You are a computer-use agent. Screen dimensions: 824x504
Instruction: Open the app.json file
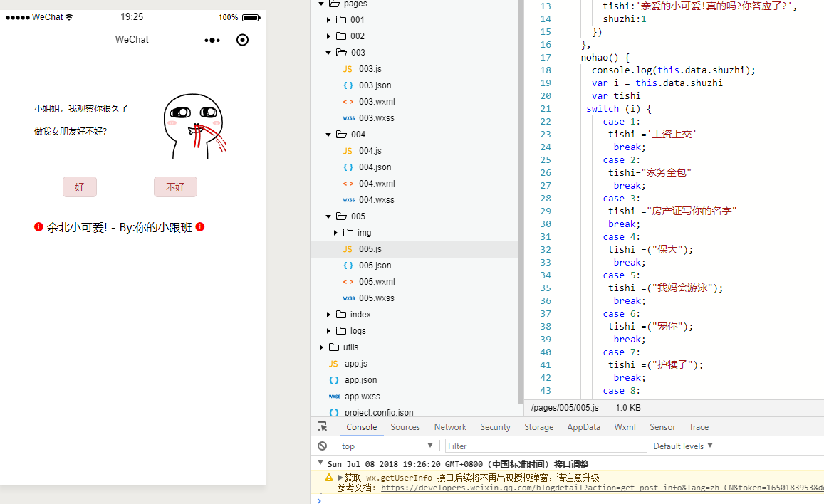360,379
